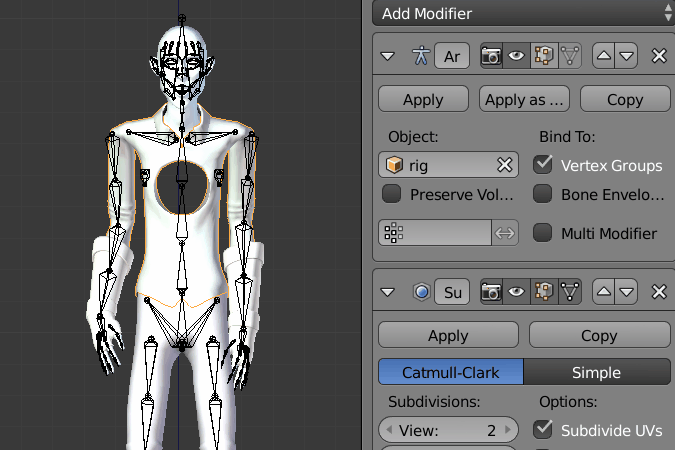Select Simple subdivision type
Screen dimensions: 675x450
(597, 372)
